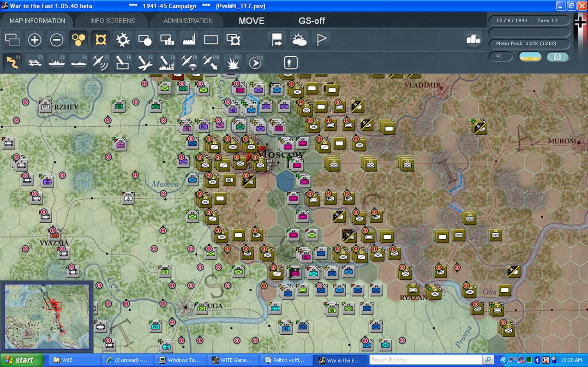Click the RZHEV city label
The width and height of the screenshot is (588, 367).
pos(66,107)
